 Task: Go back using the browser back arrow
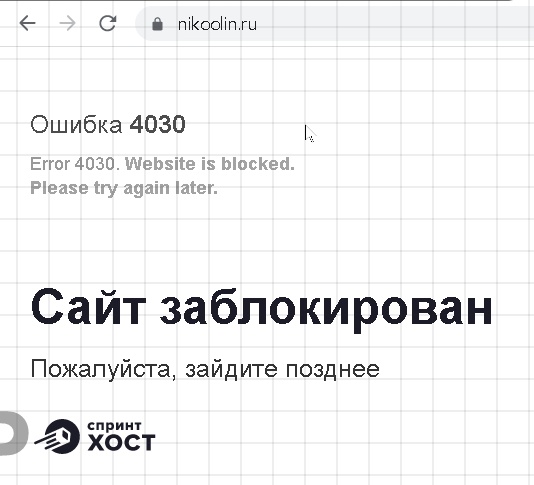28,24
